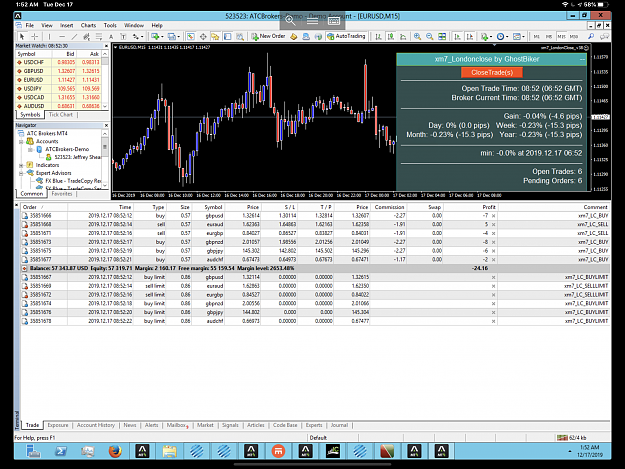Open the new chart dropdown arrow
Screen dimensions: 625x469
tap(162, 37)
